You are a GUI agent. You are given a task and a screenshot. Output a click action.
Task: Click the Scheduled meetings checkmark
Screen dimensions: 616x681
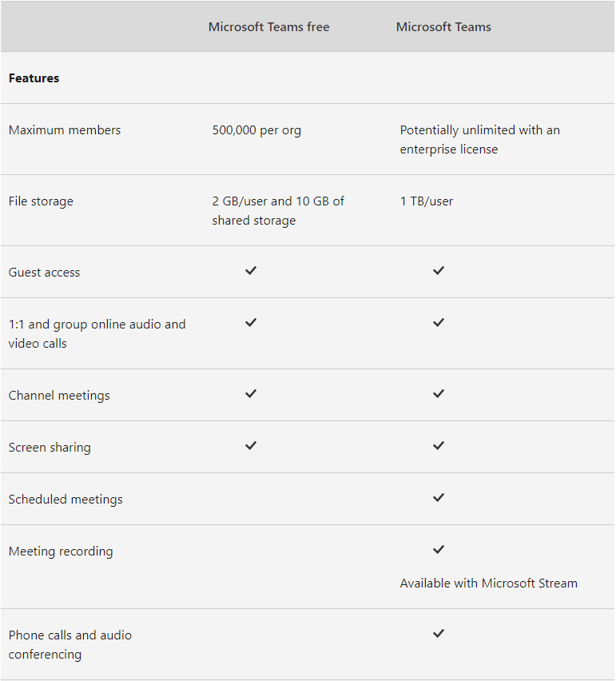click(438, 498)
